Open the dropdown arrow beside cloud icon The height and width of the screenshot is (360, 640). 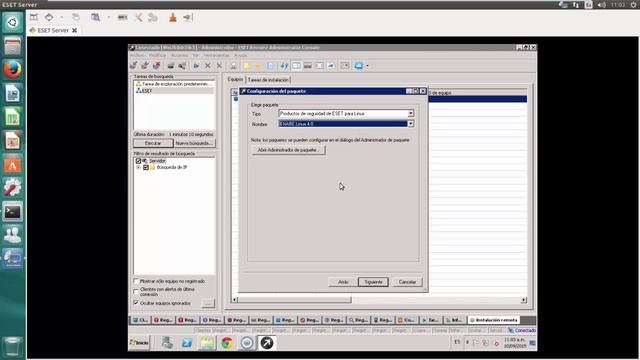click(367, 66)
